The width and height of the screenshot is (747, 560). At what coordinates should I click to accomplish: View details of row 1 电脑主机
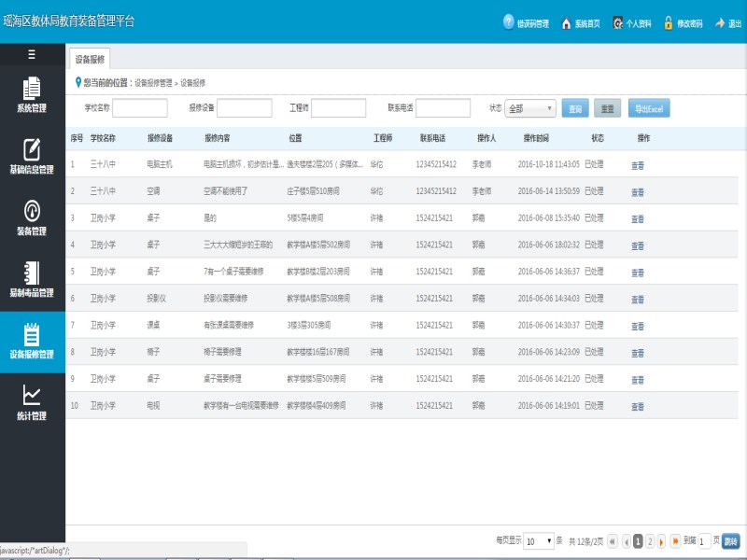638,165
